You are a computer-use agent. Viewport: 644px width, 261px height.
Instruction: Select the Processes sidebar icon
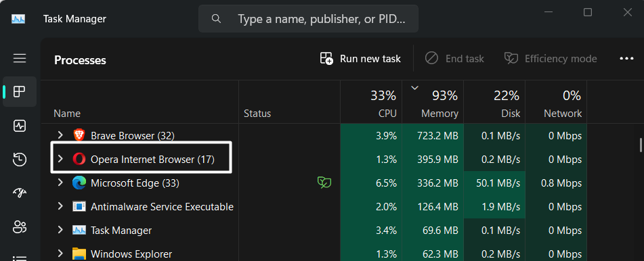20,91
